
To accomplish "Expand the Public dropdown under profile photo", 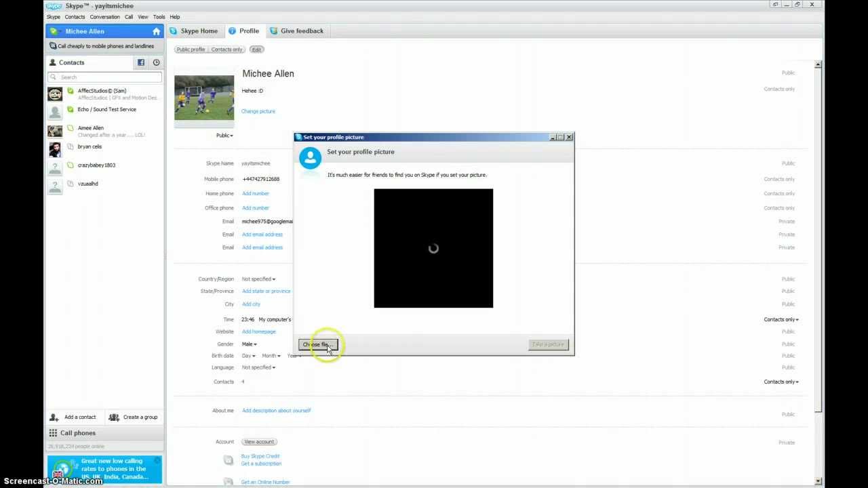I will coord(224,136).
